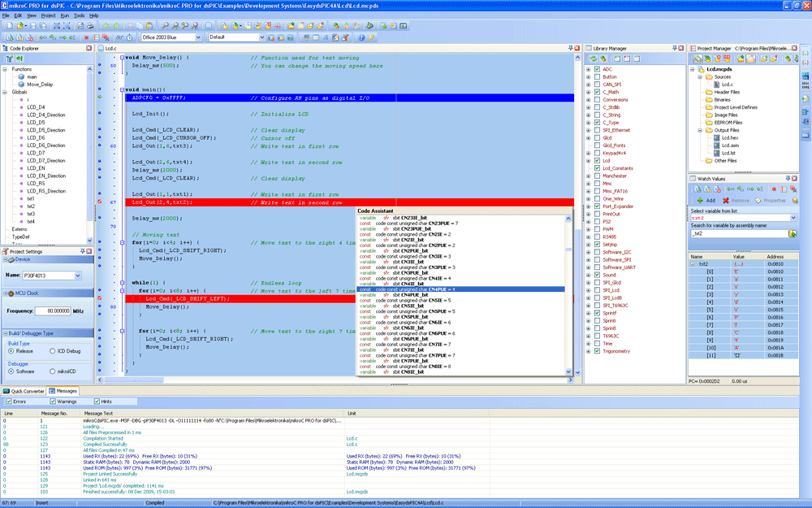Screen dimensions: 812x508
Task: Click the red stop icon in Watch Values toolbar
Action: coord(774,189)
